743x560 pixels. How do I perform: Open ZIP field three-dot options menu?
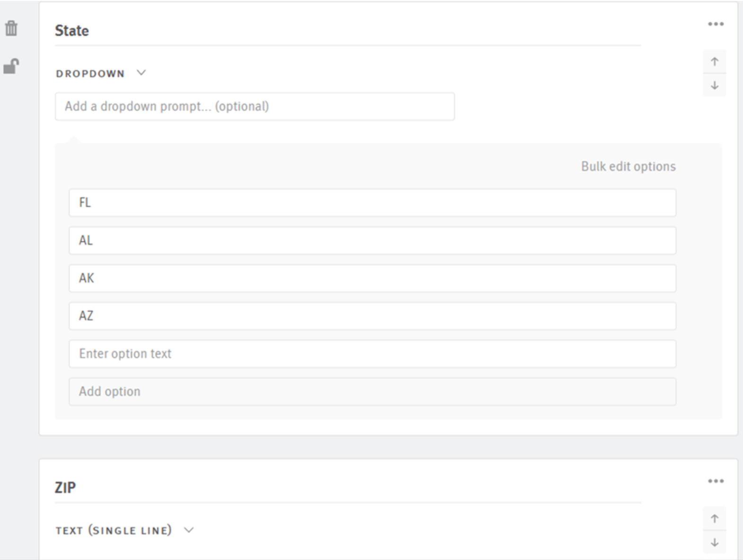click(716, 481)
